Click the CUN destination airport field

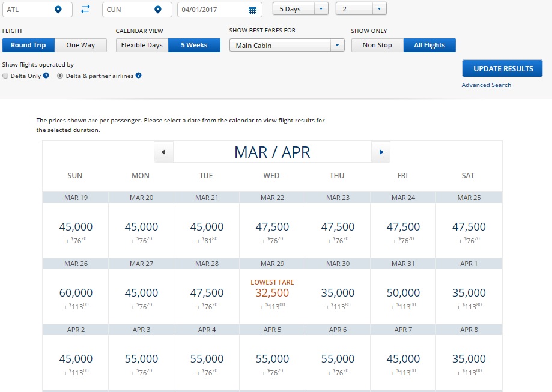click(x=138, y=10)
